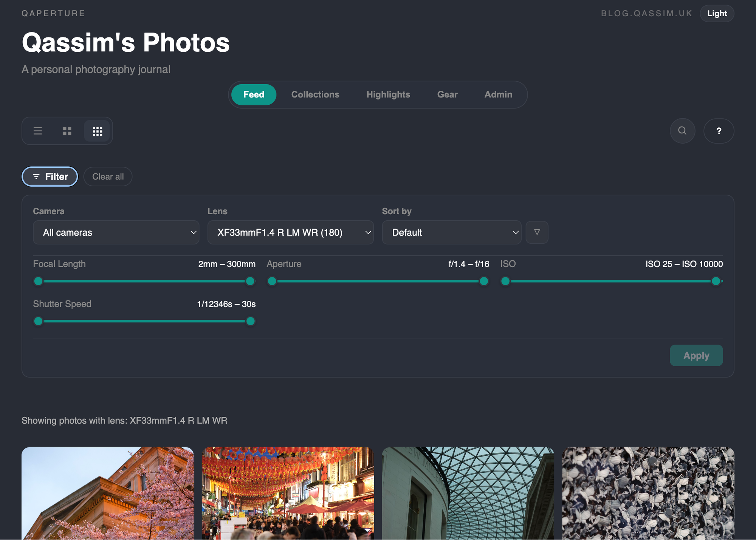
Task: Open the red lantern street photo
Action: pos(288,493)
